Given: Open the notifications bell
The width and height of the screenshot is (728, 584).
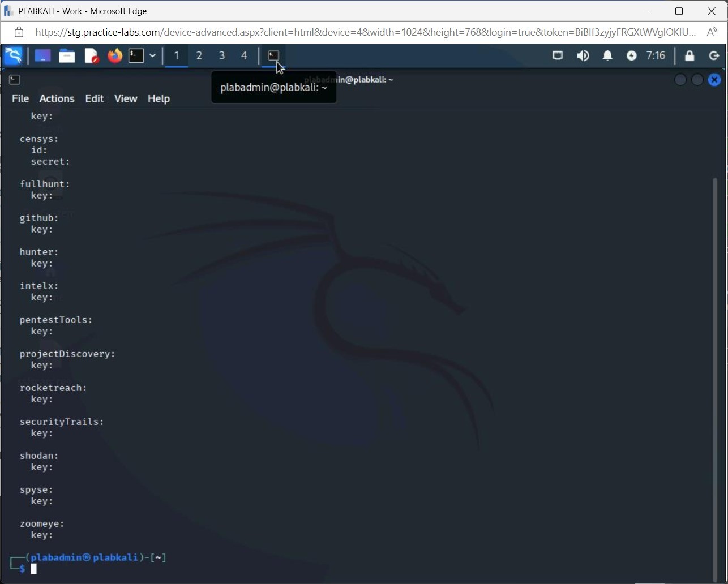Looking at the screenshot, I should [x=607, y=55].
